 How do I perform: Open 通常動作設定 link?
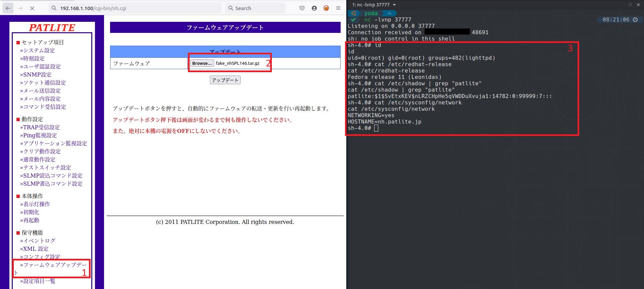[x=38, y=159]
